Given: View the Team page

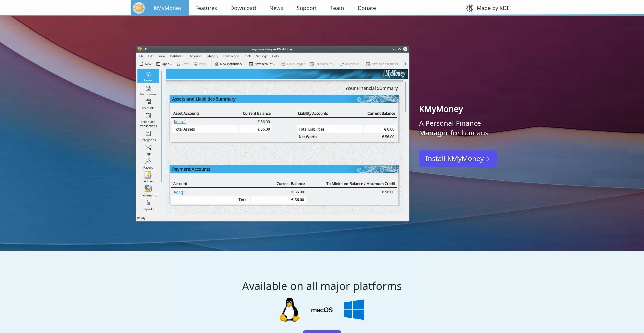Looking at the screenshot, I should [337, 8].
